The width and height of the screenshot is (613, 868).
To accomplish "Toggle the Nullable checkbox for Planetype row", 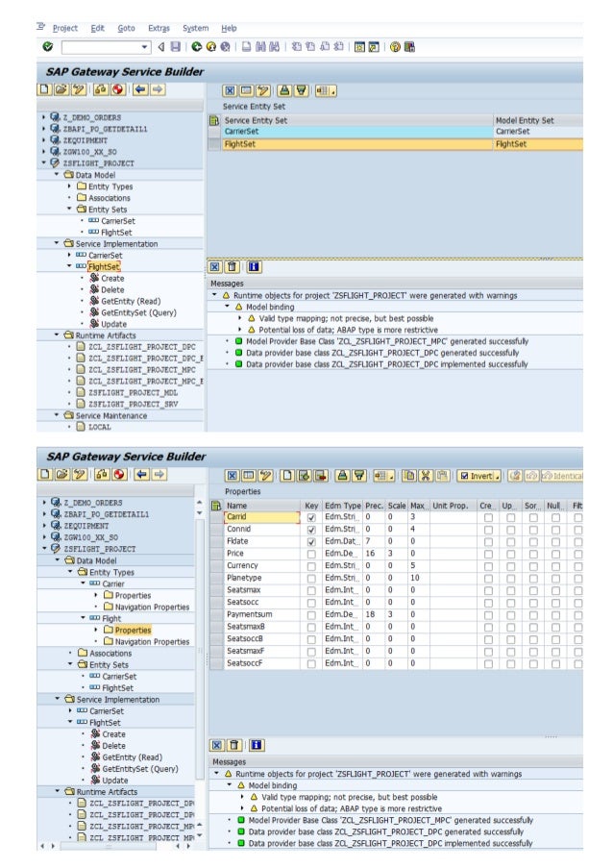I will 555,578.
